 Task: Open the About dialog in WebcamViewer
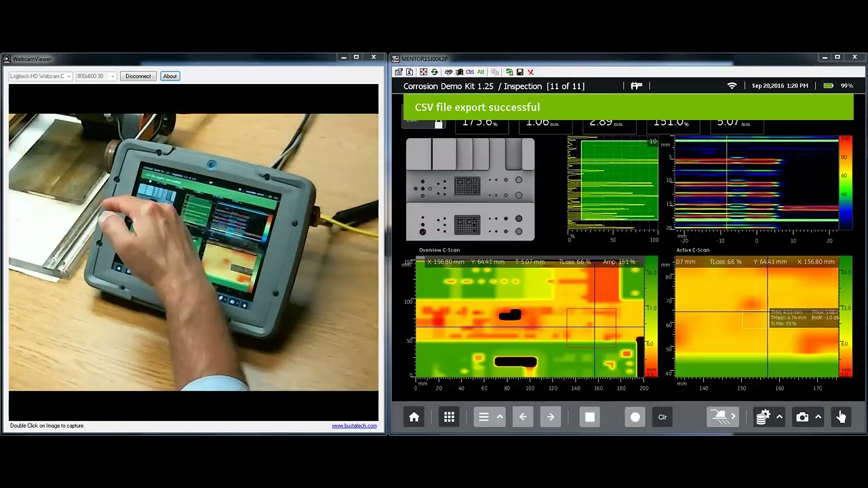(x=170, y=76)
